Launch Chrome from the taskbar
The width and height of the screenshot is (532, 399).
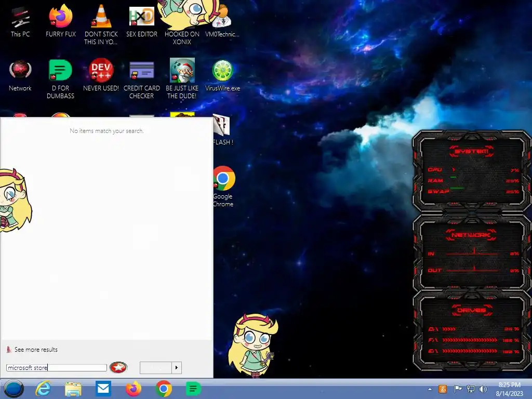click(163, 389)
